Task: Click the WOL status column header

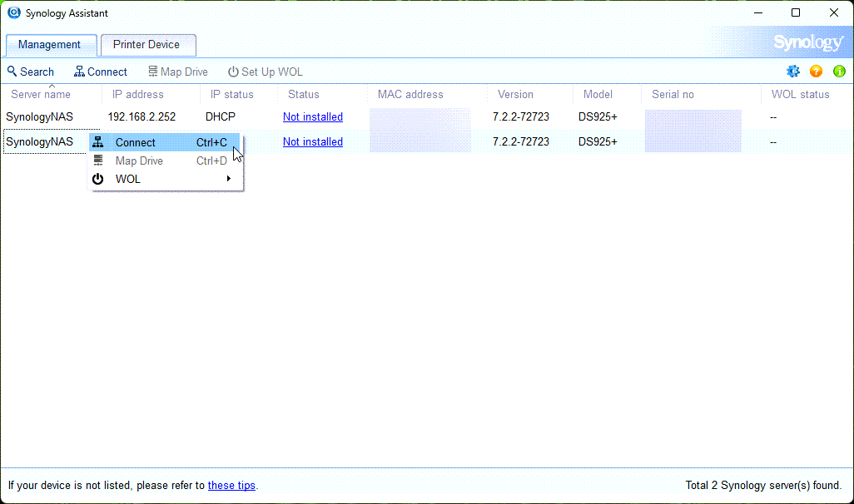Action: [800, 95]
